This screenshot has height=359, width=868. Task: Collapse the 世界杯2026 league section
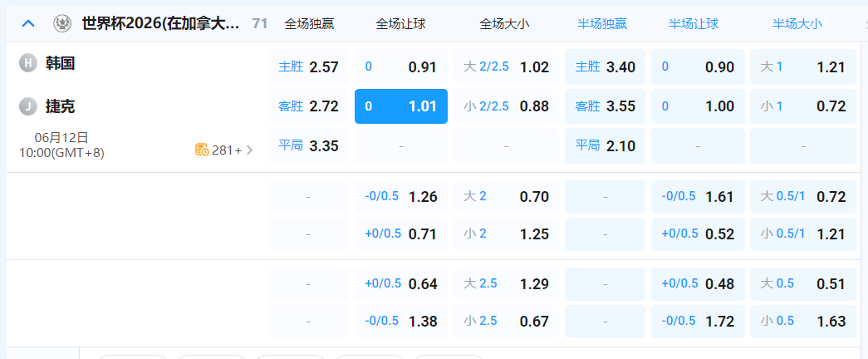coord(28,23)
